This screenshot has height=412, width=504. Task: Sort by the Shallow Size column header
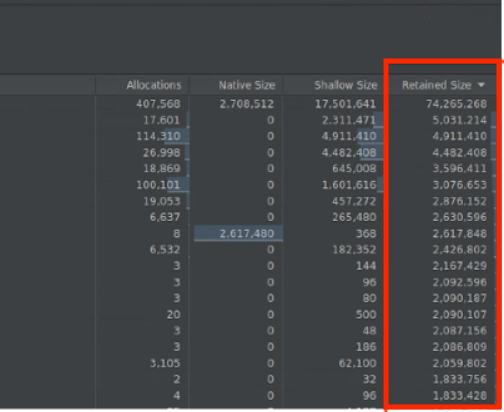346,85
